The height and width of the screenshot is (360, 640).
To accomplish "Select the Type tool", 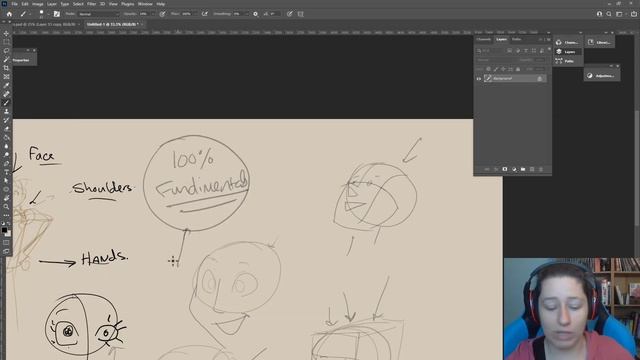I will click(6, 172).
